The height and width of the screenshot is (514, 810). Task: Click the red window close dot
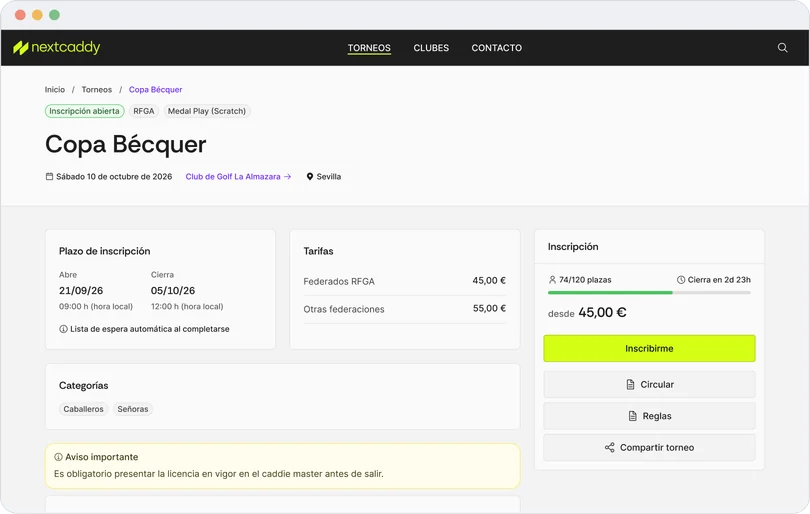click(x=20, y=15)
